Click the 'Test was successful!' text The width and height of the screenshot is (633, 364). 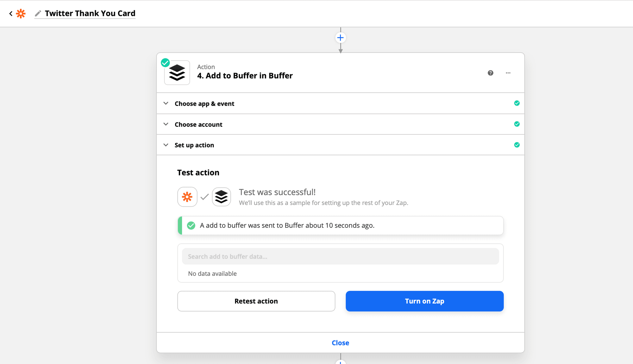[x=277, y=192]
